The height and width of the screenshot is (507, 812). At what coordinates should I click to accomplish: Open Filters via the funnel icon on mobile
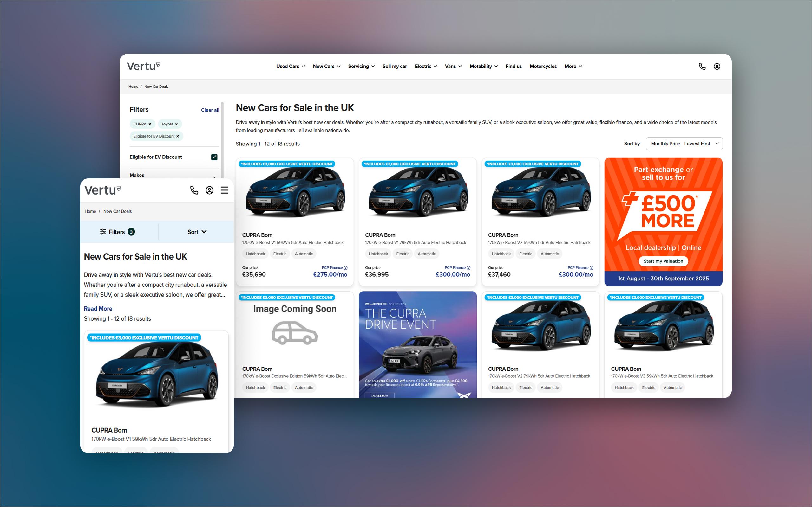point(103,231)
